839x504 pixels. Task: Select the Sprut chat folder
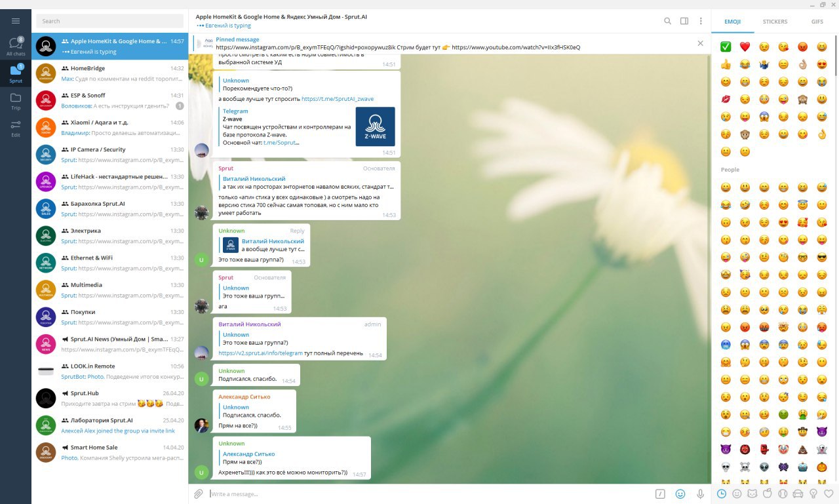coord(16,74)
